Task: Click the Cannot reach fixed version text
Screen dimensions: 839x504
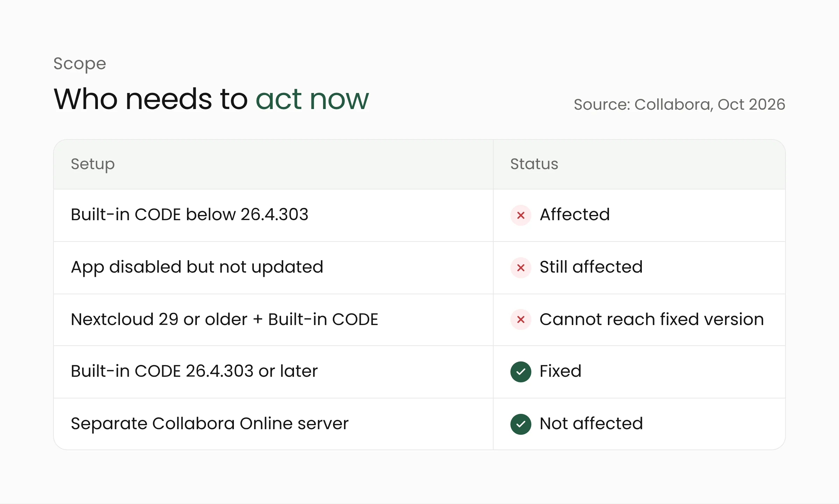Action: 652,319
